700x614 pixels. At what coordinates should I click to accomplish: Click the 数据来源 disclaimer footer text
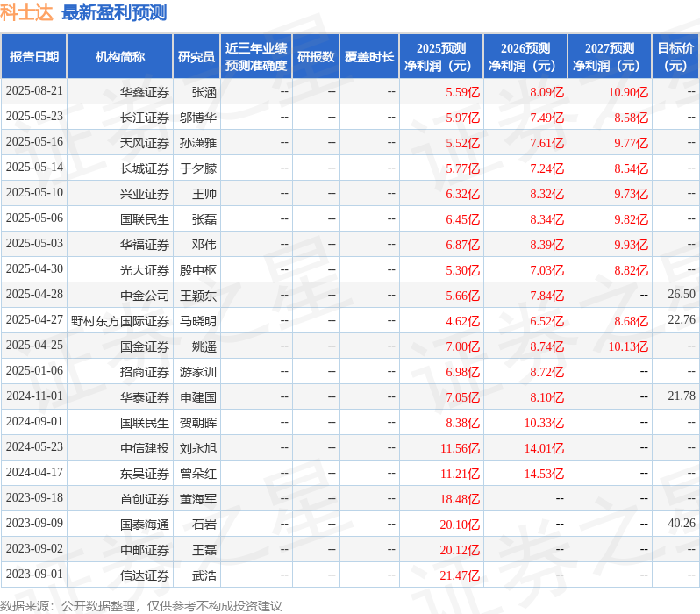pos(141,606)
